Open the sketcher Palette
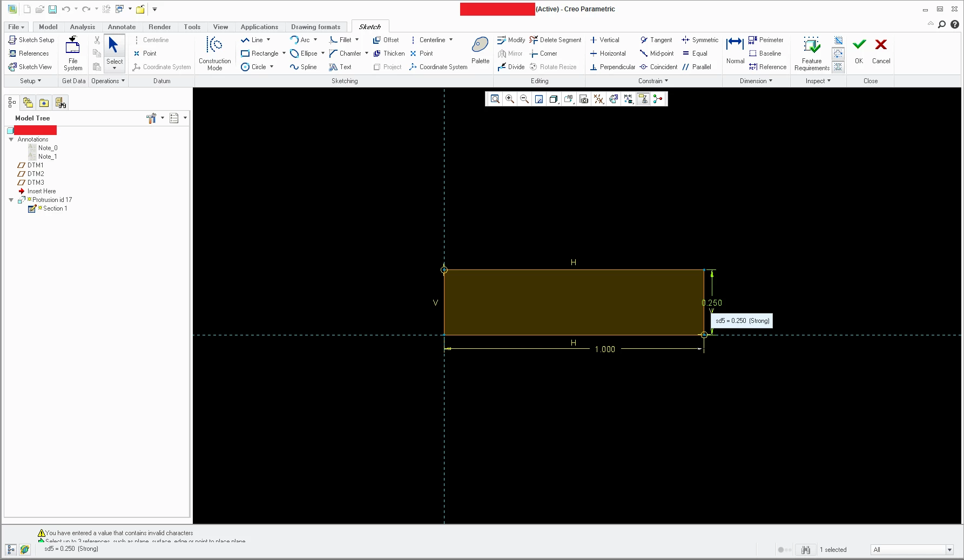Screen dimensions: 964x560 480,51
